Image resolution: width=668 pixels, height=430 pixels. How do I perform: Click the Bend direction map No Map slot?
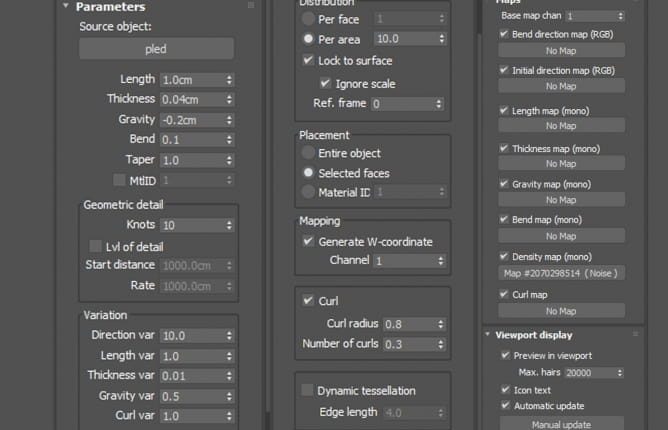[x=561, y=50]
